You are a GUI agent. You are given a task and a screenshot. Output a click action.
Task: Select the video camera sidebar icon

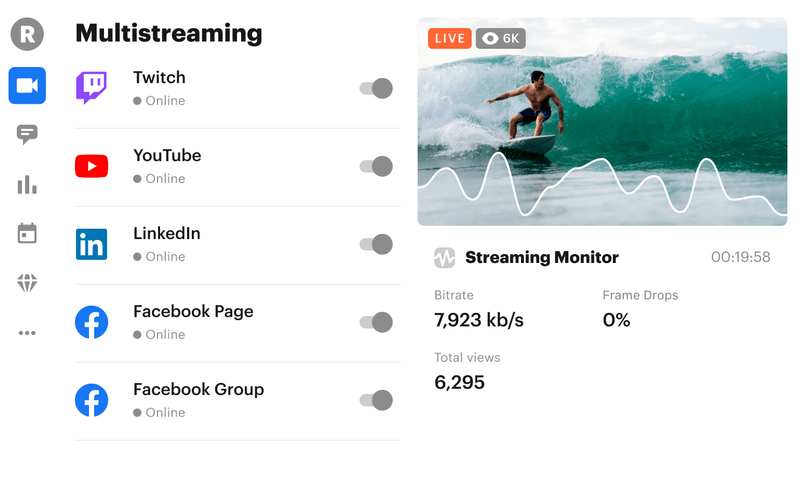(x=27, y=85)
